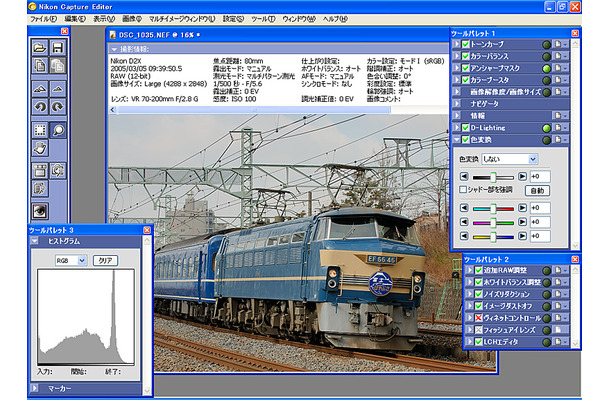Toggle the アンシャープマスク checkbox
The image size is (610, 400).
(465, 68)
